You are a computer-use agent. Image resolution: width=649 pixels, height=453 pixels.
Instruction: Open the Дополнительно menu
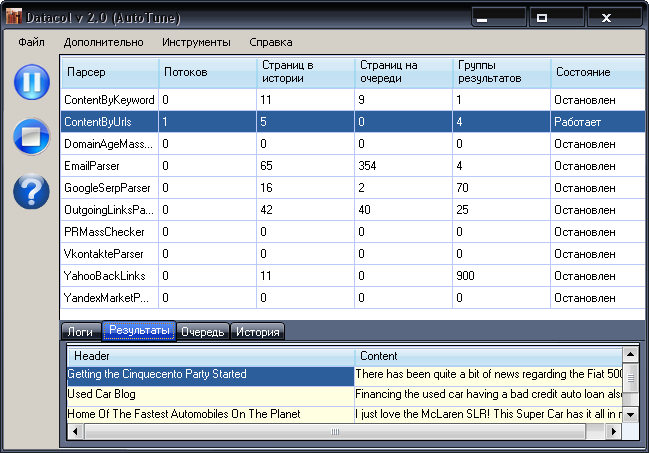103,42
